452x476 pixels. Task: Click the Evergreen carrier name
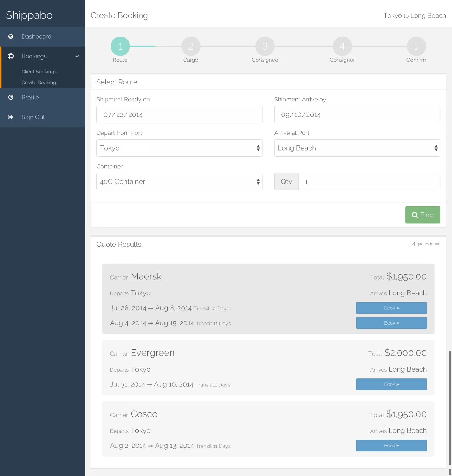pyautogui.click(x=153, y=353)
